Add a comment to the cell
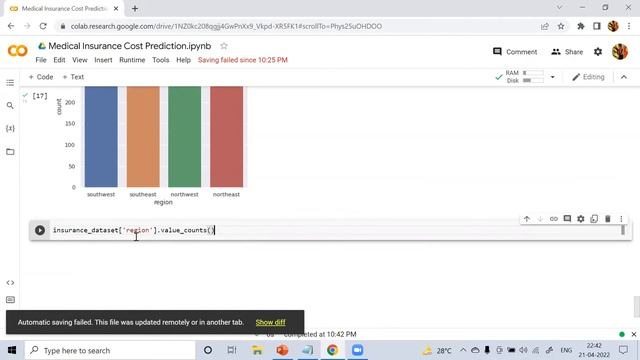 click(567, 219)
